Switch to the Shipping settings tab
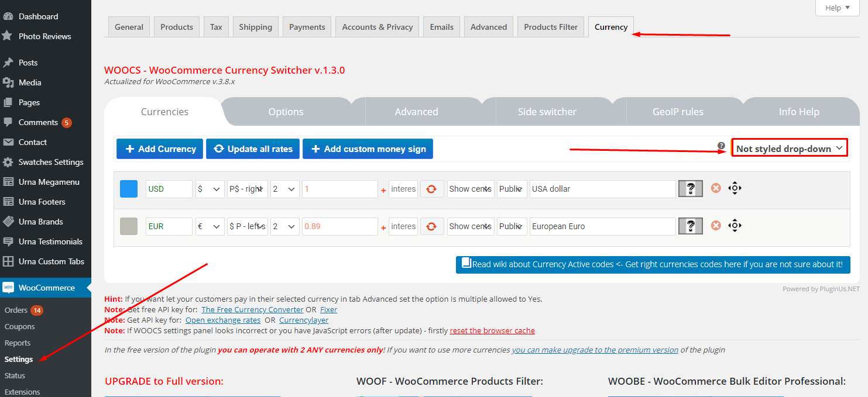The height and width of the screenshot is (397, 868). (256, 27)
